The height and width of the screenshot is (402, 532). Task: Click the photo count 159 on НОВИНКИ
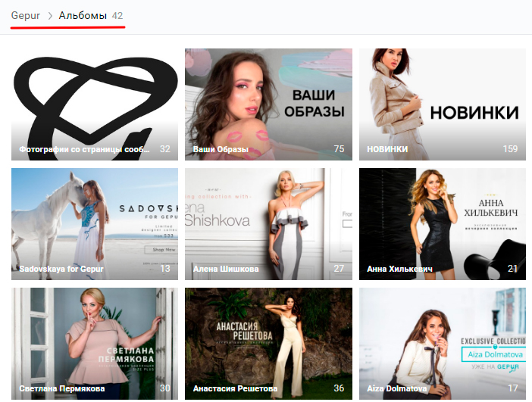[510, 149]
